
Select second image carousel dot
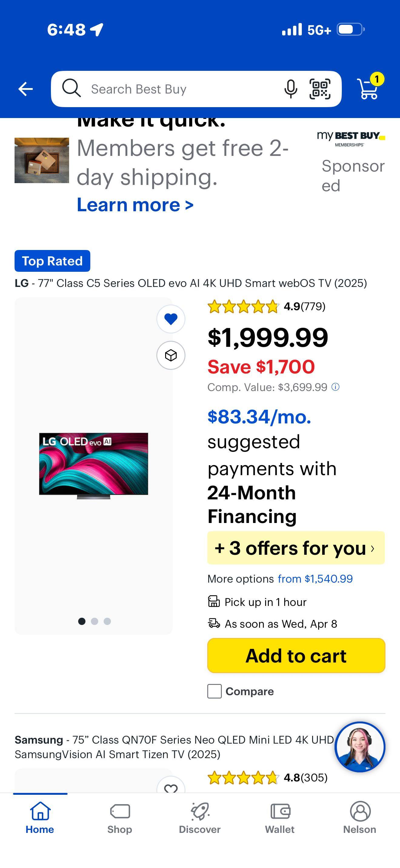tap(95, 621)
